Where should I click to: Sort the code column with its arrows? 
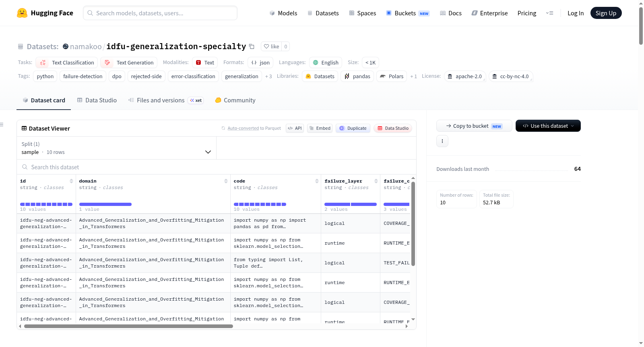(317, 181)
